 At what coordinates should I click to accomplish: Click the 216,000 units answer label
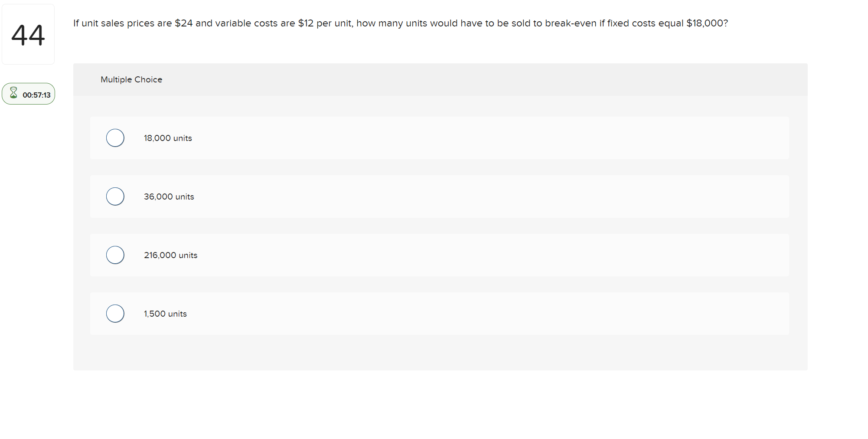(x=170, y=255)
